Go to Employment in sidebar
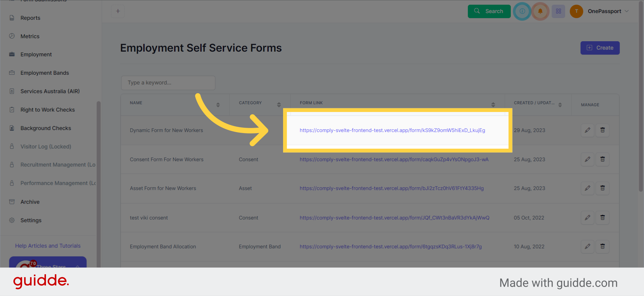The width and height of the screenshot is (644, 296). coord(36,54)
